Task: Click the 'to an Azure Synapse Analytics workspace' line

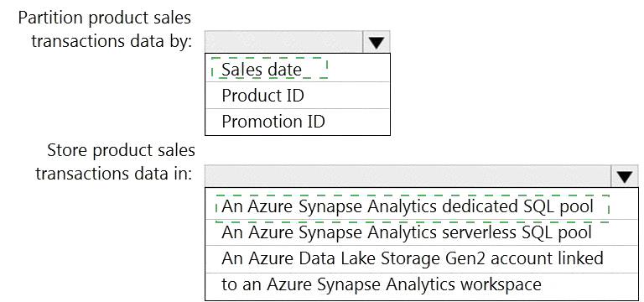Action: [x=382, y=284]
